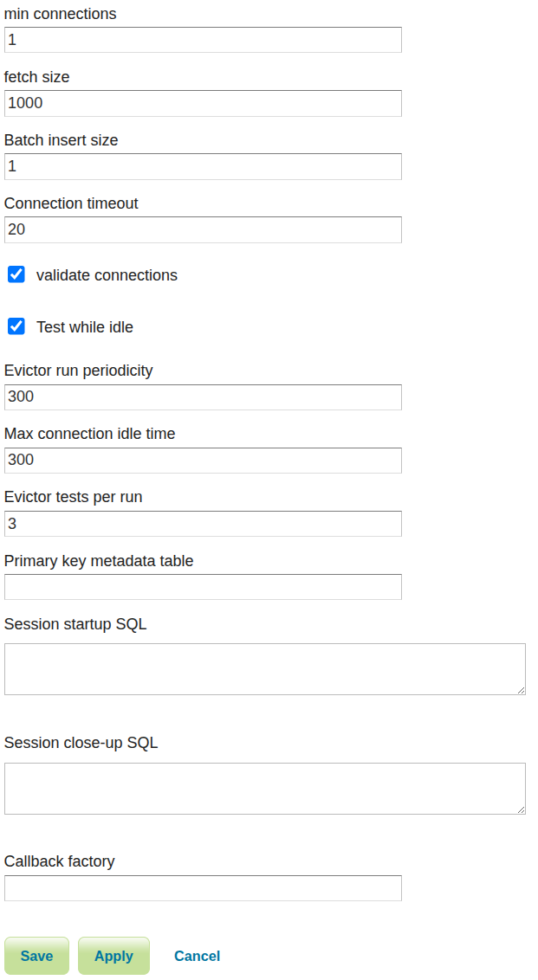Focus the fetch size field
The image size is (538, 980).
[x=203, y=103]
